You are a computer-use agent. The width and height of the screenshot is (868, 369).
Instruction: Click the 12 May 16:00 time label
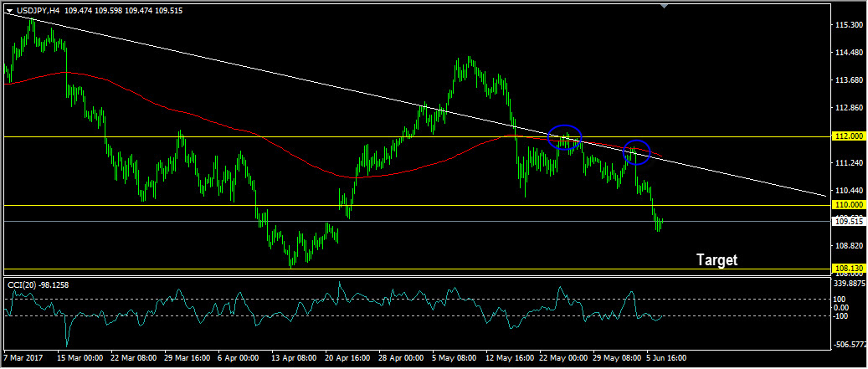click(x=508, y=358)
